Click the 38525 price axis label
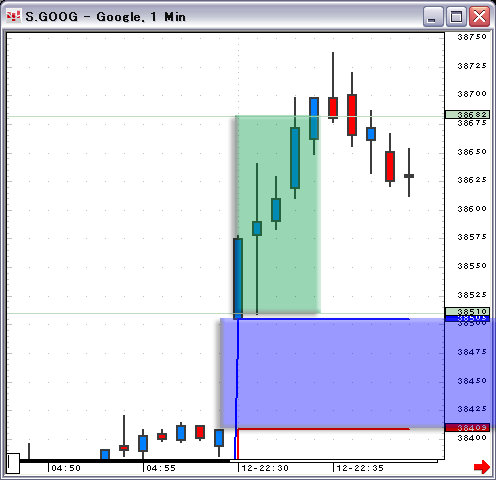 (x=472, y=295)
